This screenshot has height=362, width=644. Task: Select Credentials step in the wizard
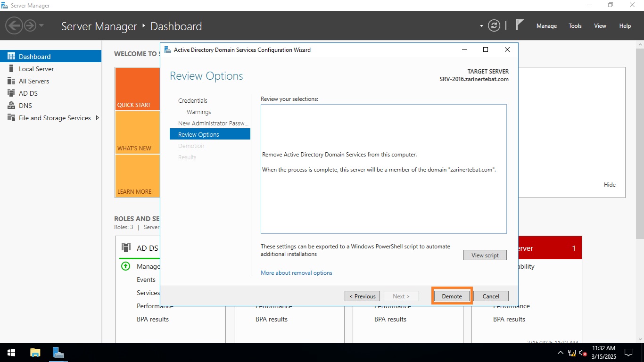(x=192, y=100)
